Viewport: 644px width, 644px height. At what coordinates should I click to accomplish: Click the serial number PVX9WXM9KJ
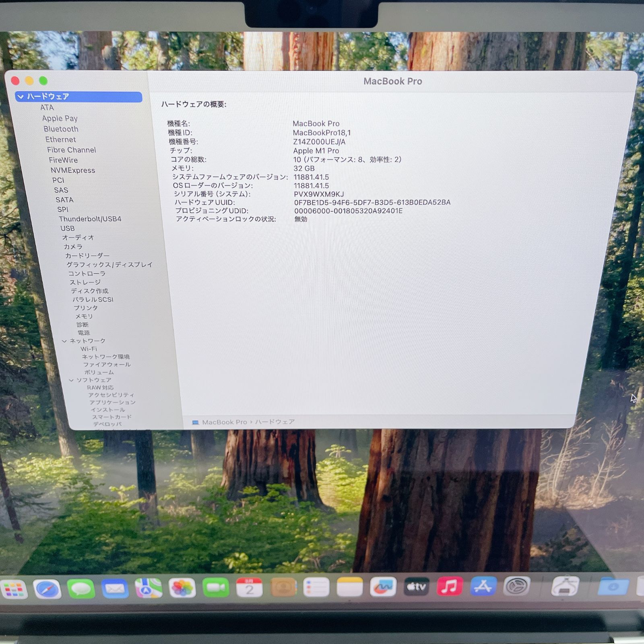tap(319, 194)
